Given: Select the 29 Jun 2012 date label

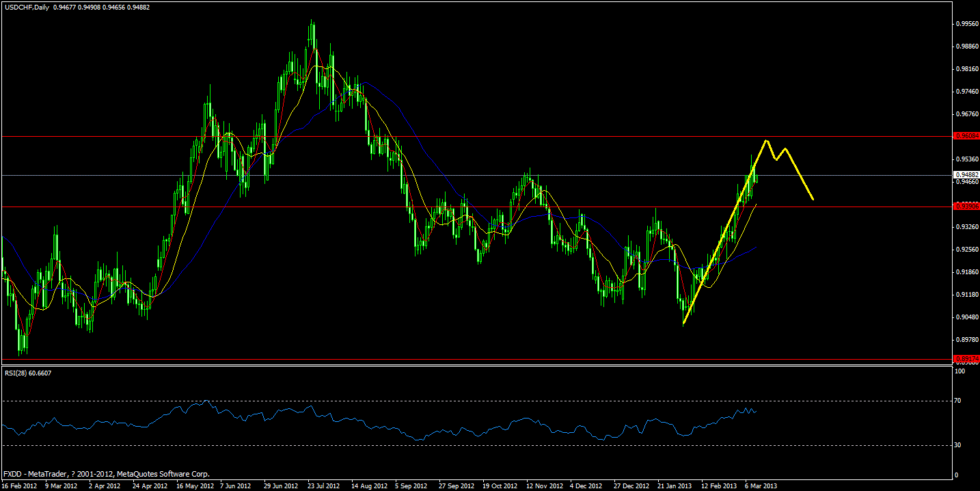Looking at the screenshot, I should click(282, 486).
